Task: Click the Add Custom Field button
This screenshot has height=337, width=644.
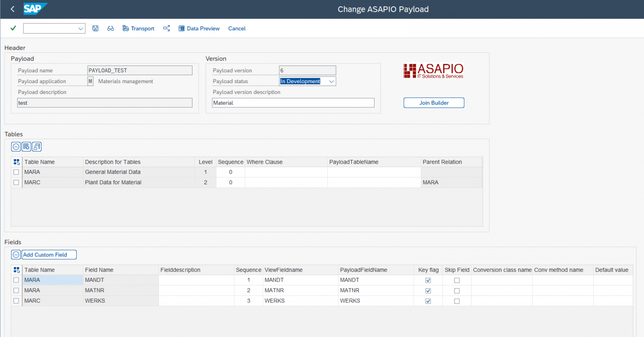Action: (x=49, y=254)
